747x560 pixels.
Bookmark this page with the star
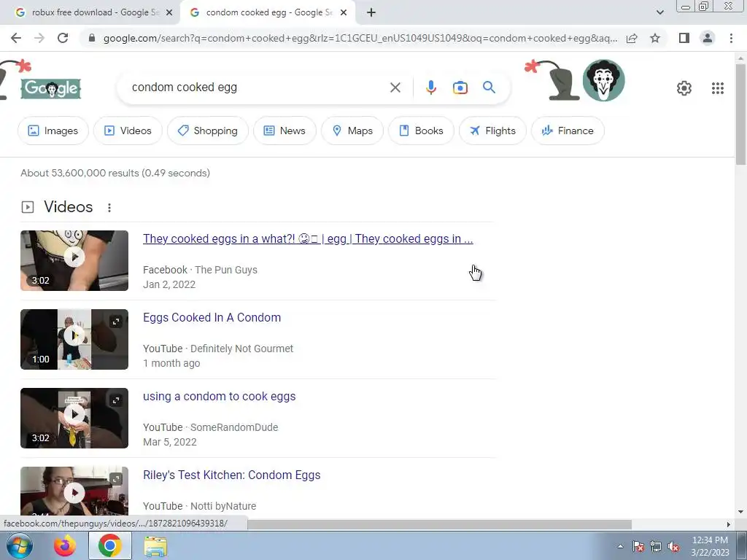click(655, 38)
